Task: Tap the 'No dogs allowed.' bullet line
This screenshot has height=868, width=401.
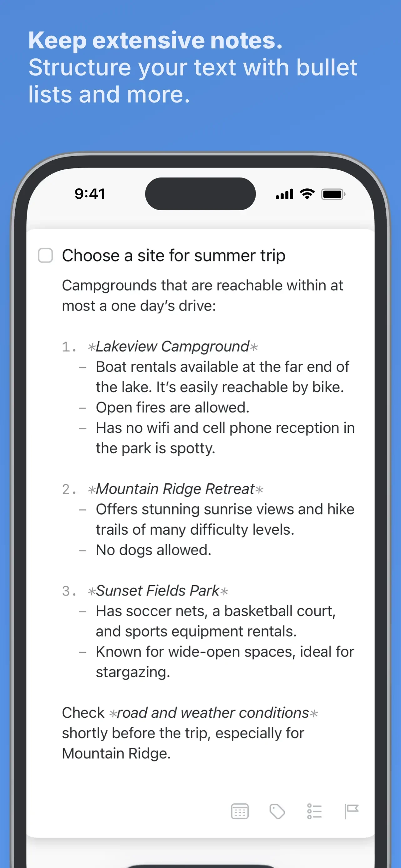Action: 154,550
